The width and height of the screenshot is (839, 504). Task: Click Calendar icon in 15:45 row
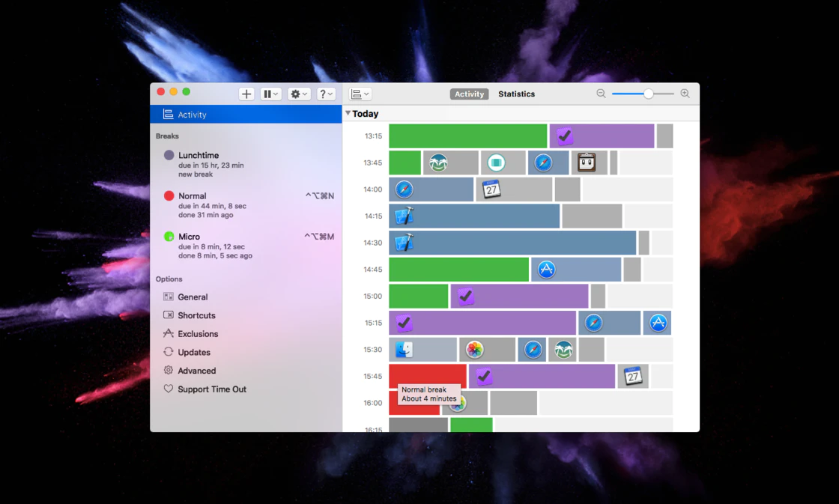pos(633,376)
